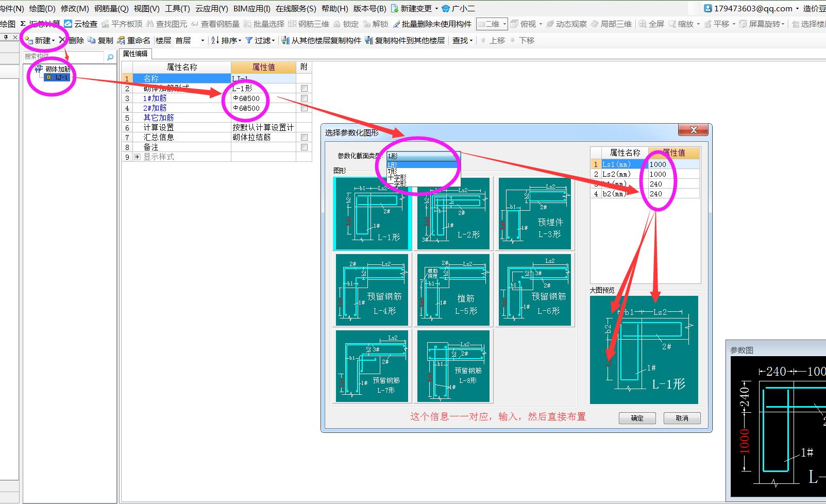826x504 pixels.
Task: Click the Ls2(mm) value 1000 cell
Action: (673, 174)
